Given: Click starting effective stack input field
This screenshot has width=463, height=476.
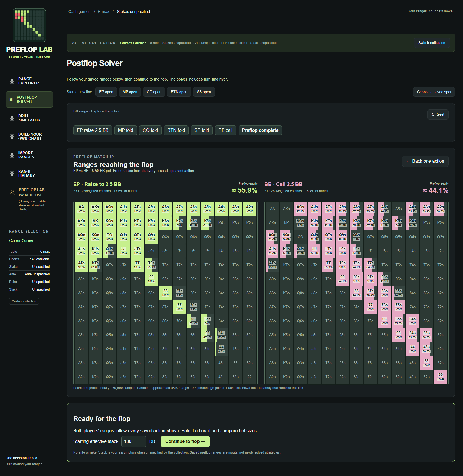Looking at the screenshot, I should pyautogui.click(x=134, y=441).
